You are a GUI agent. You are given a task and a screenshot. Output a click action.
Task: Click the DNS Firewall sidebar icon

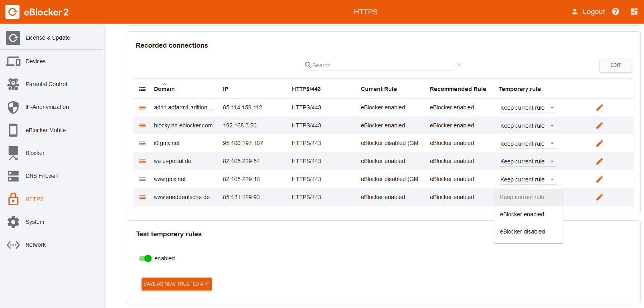click(13, 176)
